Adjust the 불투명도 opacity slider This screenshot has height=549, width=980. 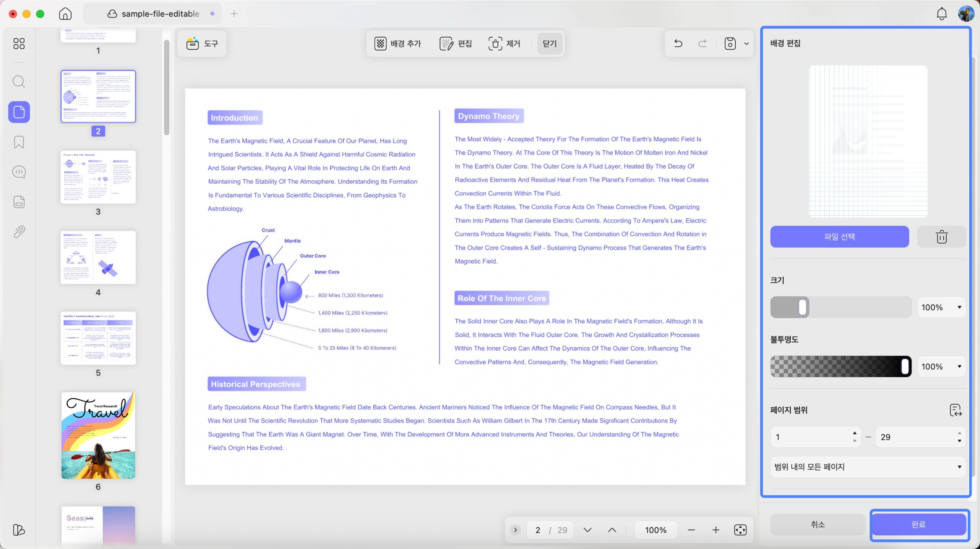click(841, 367)
